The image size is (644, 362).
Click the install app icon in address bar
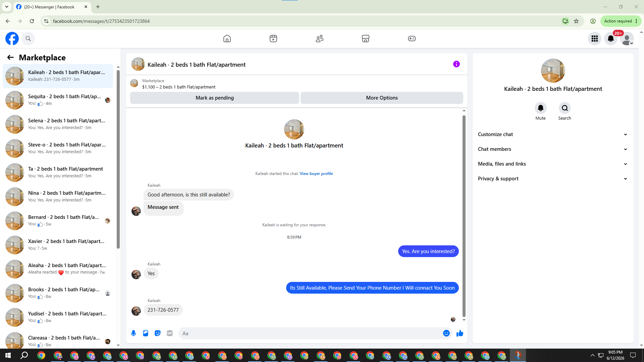tap(566, 21)
